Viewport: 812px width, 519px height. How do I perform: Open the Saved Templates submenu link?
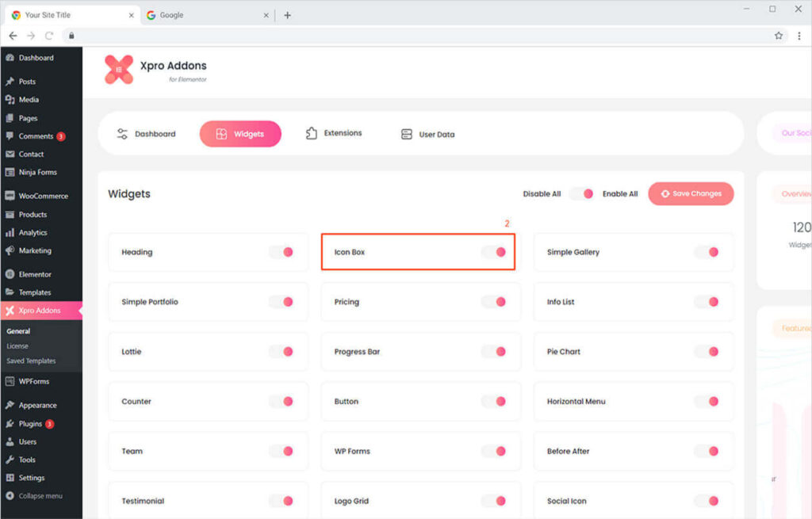[x=31, y=361]
